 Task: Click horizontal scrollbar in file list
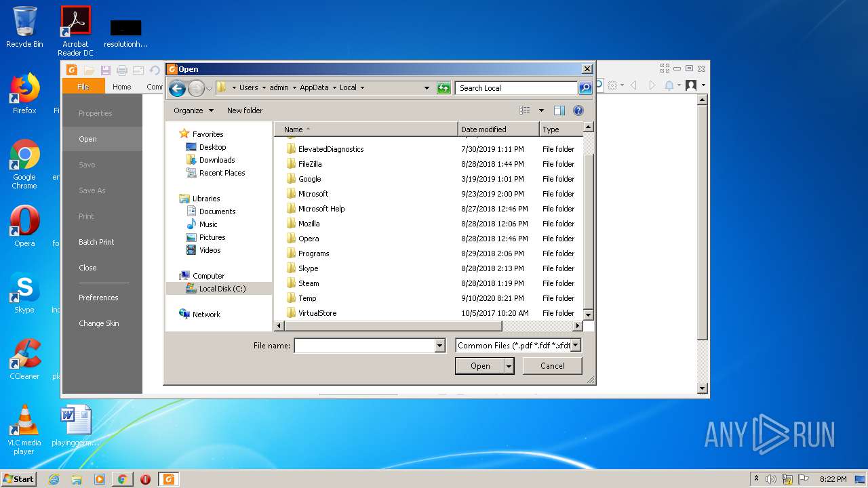[393, 326]
